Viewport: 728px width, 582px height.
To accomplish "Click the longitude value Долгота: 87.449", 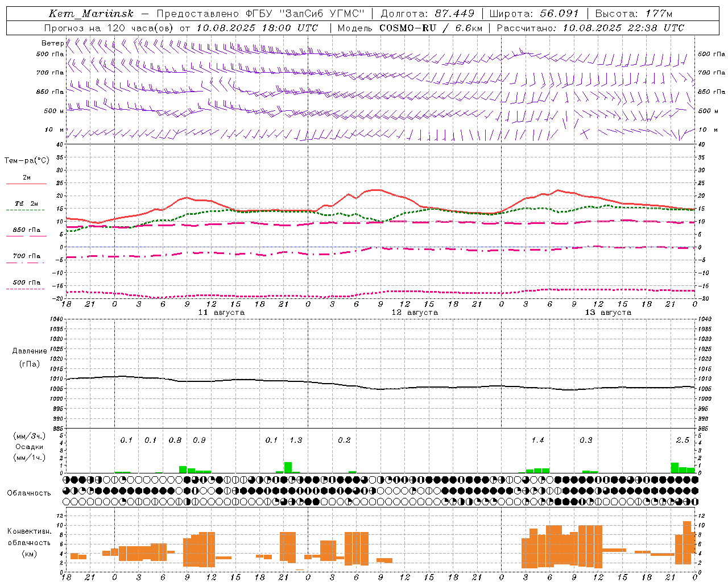I will click(x=427, y=14).
